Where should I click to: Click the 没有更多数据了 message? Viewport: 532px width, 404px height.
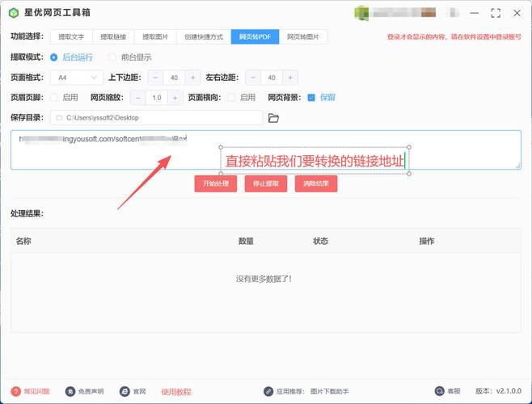pyautogui.click(x=264, y=279)
